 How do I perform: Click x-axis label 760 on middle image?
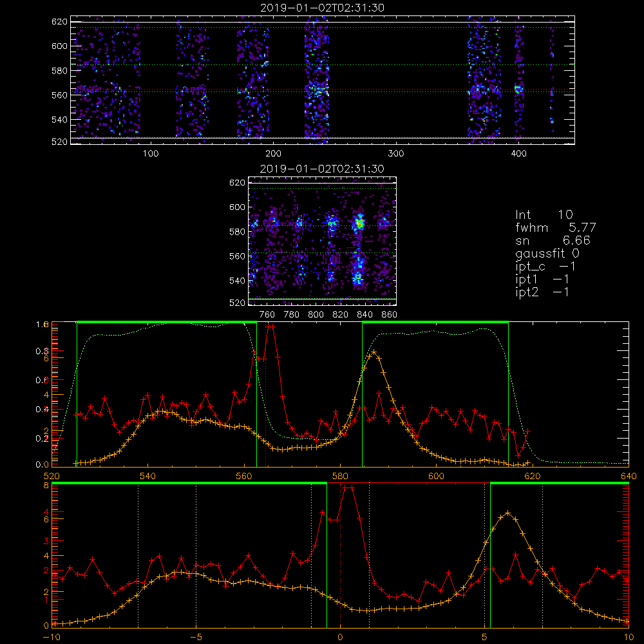[267, 315]
